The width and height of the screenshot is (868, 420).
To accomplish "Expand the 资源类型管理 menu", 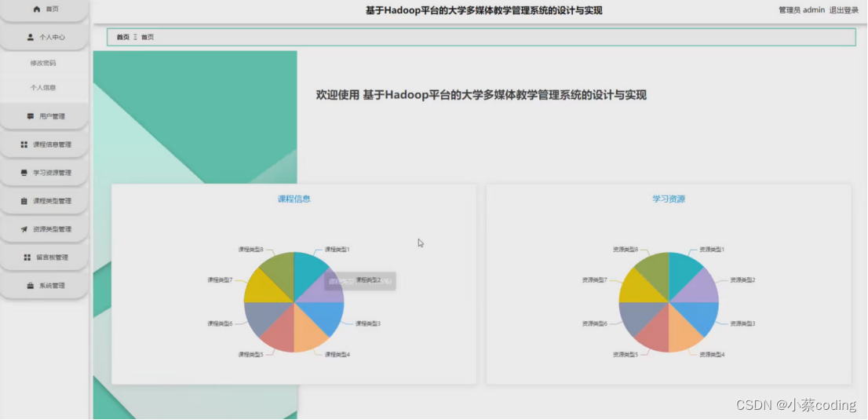I will pyautogui.click(x=44, y=229).
